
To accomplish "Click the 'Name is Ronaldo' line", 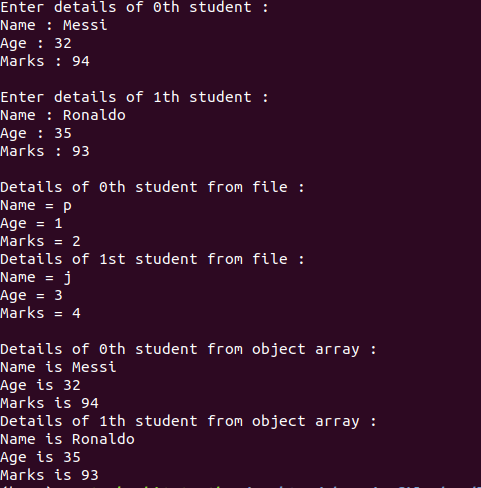I will [x=67, y=439].
